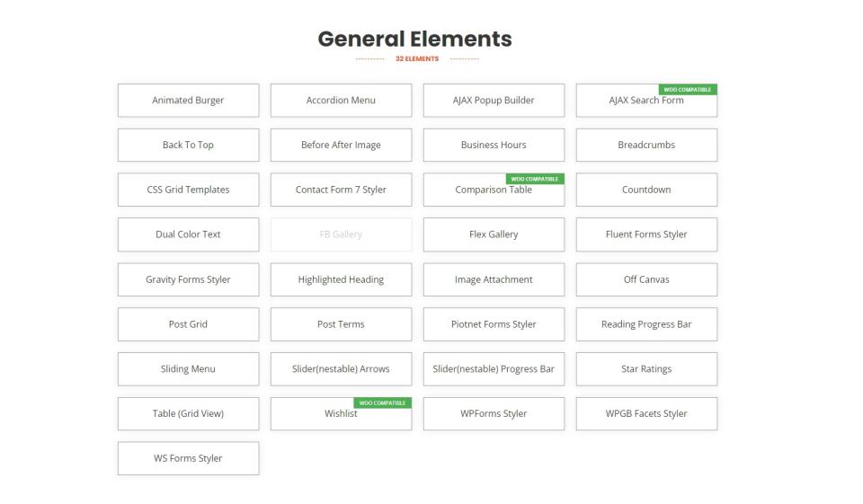The height and width of the screenshot is (504, 863).
Task: Click the Comparison Table element
Action: coord(494,190)
